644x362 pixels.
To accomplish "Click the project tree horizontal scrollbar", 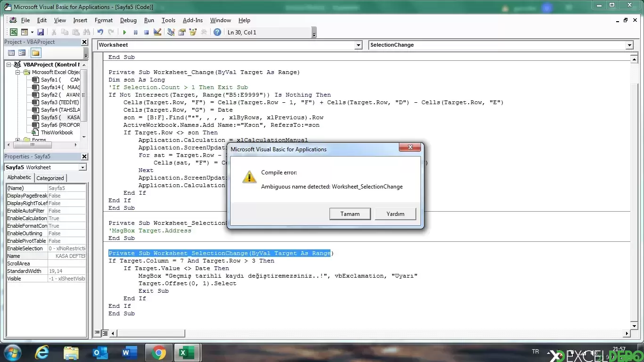I will coord(33,145).
